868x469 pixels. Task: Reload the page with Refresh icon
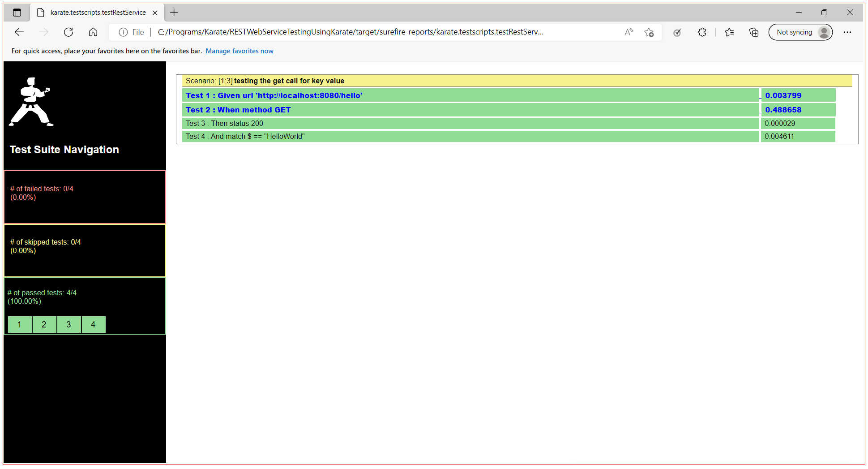68,32
